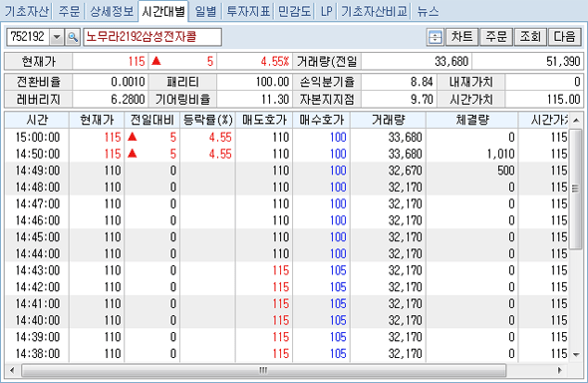Click the 체결량 column header
Screen dimensions: 588x383
click(472, 120)
